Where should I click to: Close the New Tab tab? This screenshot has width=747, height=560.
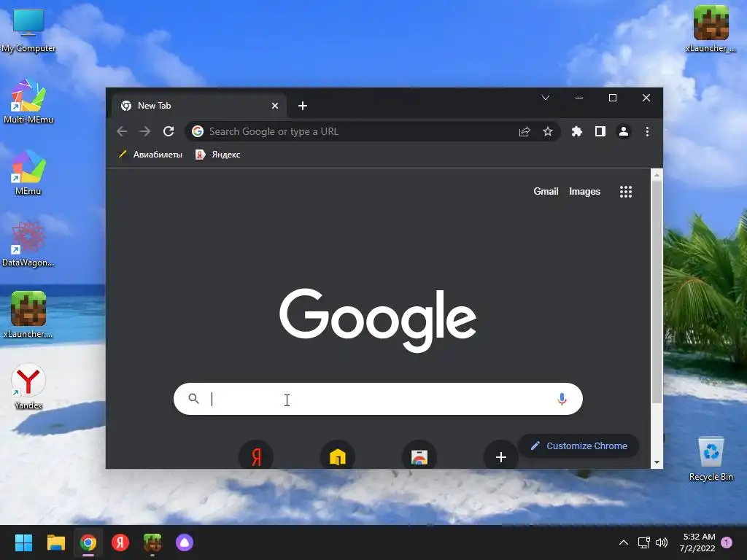(x=275, y=106)
